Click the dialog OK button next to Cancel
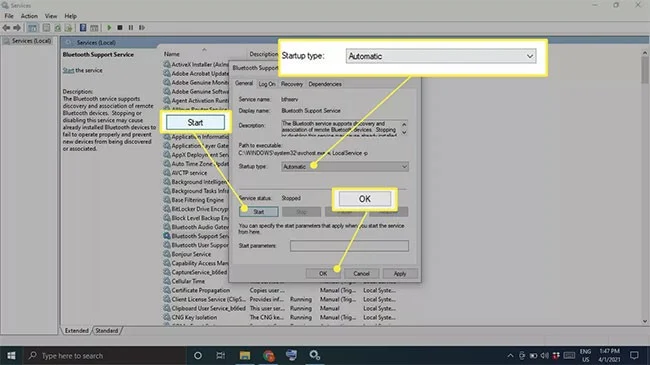 click(x=323, y=273)
